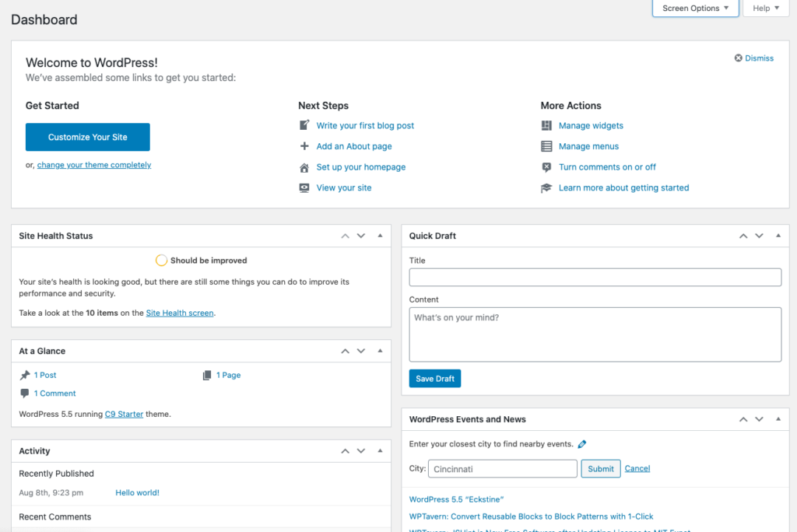797x532 pixels.
Task: Move WordPress Events and News panel up
Action: click(743, 419)
